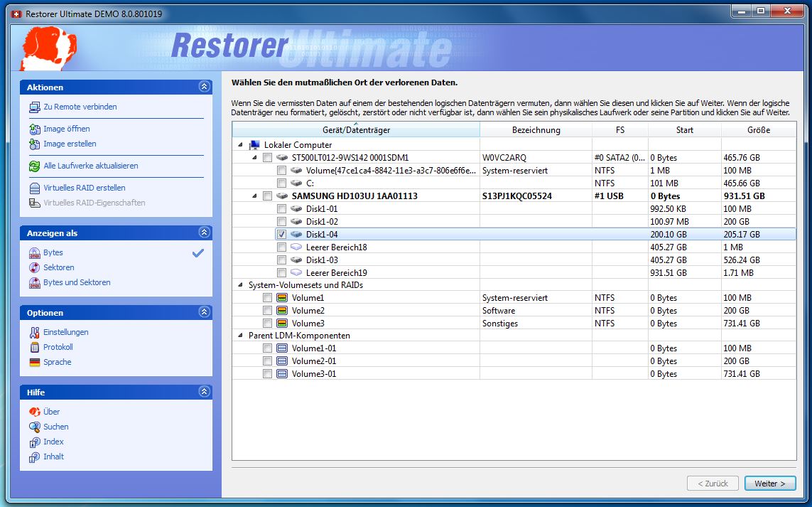The width and height of the screenshot is (812, 507).
Task: Click the Disk1-03 partition icon
Action: click(296, 260)
